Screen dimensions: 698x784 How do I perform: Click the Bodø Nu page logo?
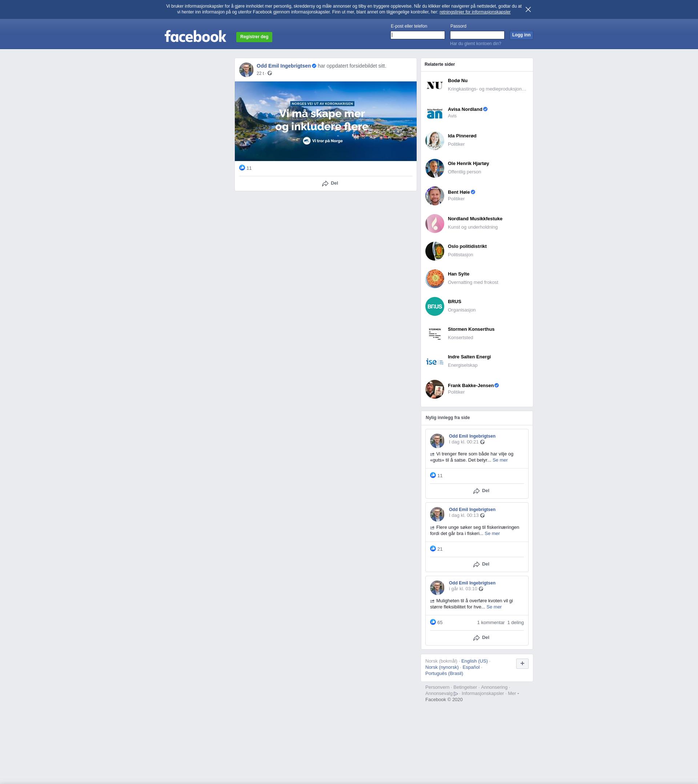434,85
